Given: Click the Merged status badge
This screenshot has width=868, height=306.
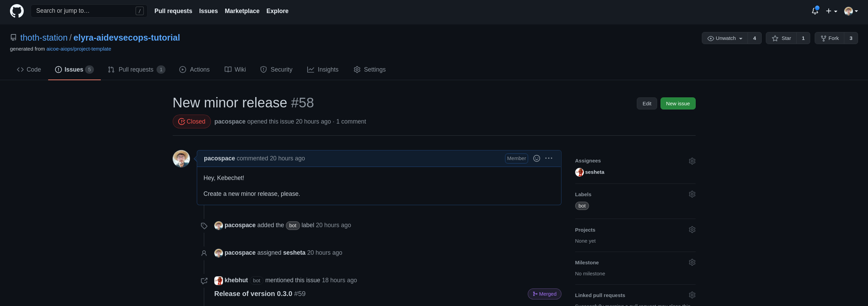Looking at the screenshot, I should (x=544, y=294).
